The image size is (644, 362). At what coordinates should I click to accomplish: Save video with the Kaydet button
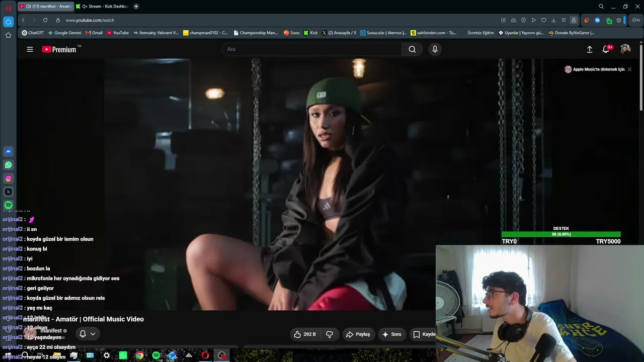[423, 334]
